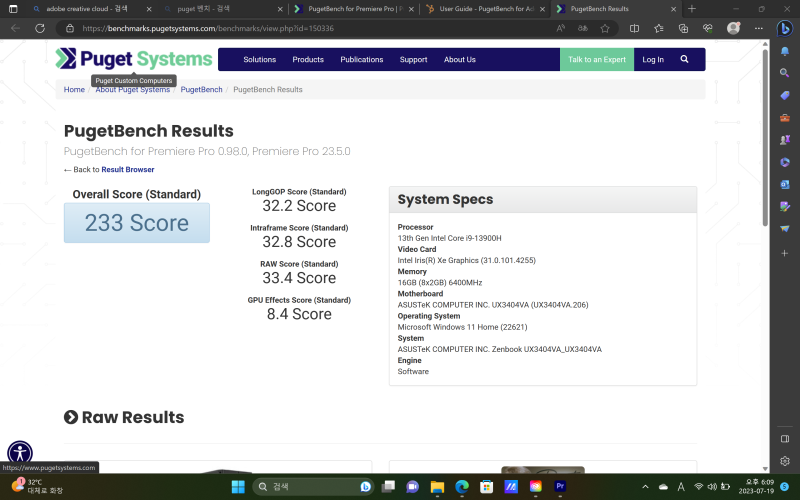Click the Windows taskbar search box

[x=313, y=487]
